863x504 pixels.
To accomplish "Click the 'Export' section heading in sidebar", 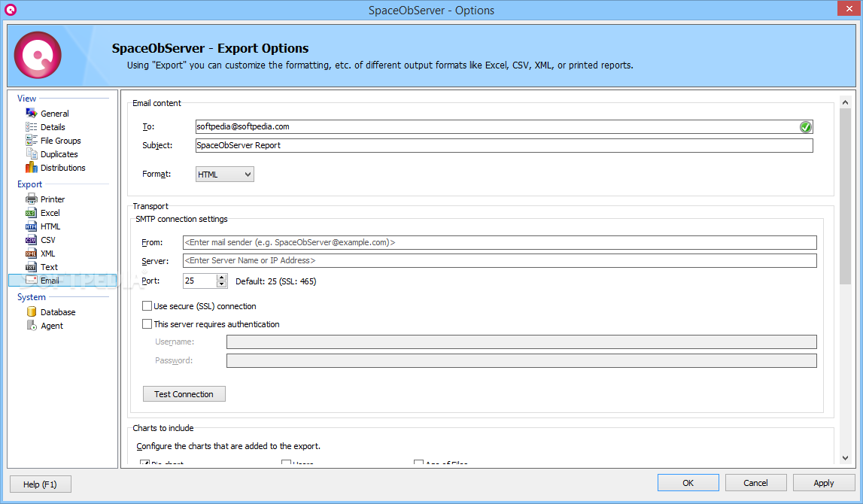I will click(30, 184).
